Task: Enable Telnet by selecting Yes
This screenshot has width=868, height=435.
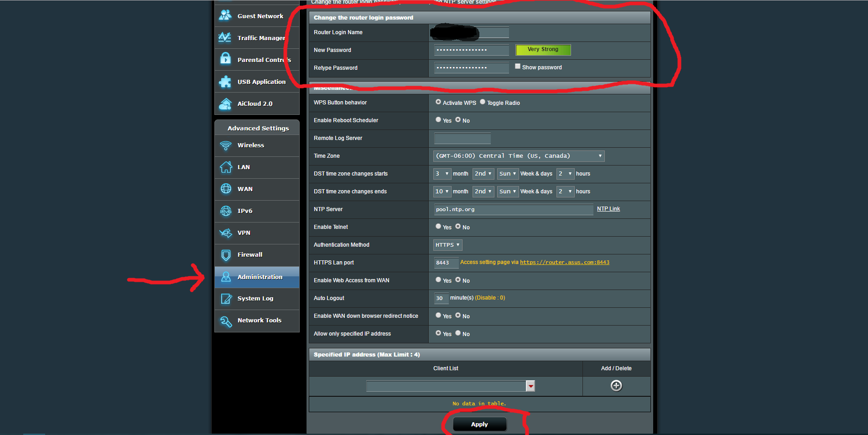Action: 438,226
